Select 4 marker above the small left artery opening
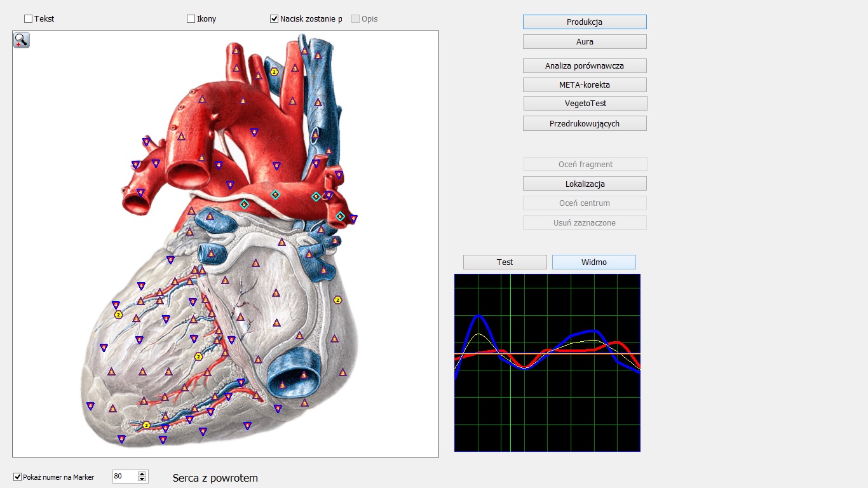This screenshot has width=868, height=488. tap(140, 193)
